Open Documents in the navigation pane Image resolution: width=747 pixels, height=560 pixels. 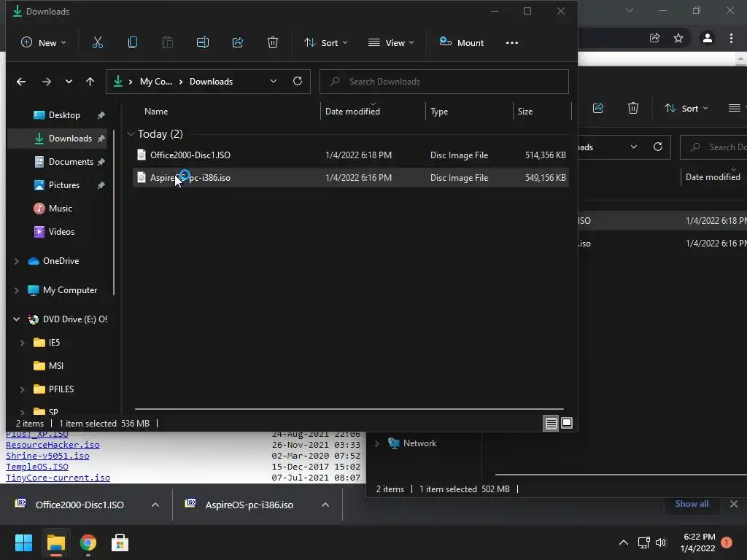[x=71, y=161]
